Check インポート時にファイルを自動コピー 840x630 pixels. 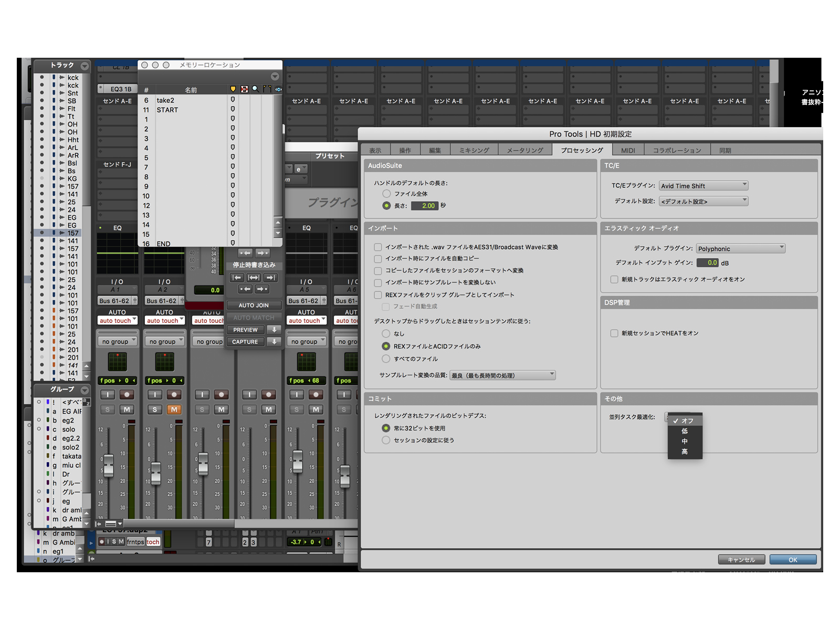(378, 259)
